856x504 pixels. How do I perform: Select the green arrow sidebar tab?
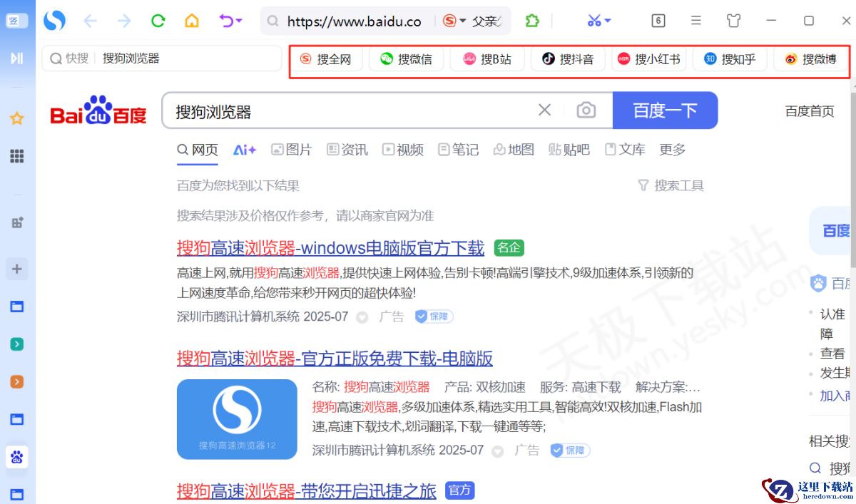17,344
